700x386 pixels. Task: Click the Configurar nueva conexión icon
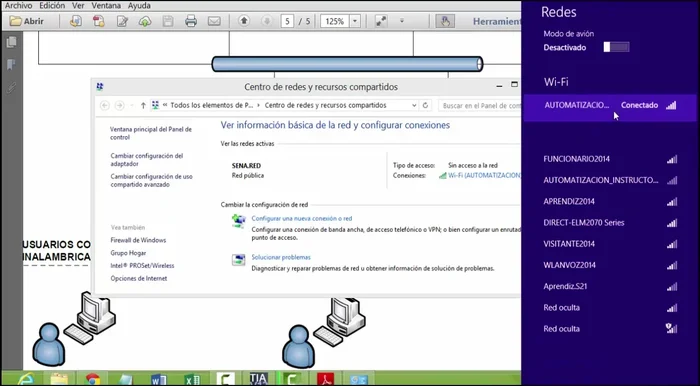[238, 221]
